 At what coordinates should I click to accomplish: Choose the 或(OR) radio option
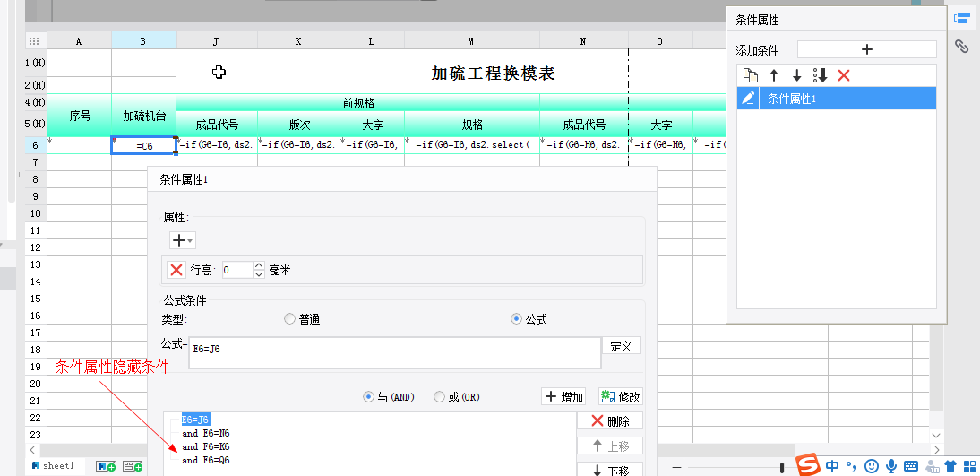pos(439,397)
